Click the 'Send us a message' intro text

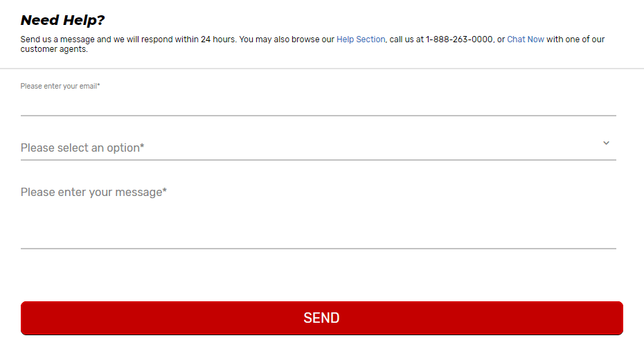coord(57,39)
